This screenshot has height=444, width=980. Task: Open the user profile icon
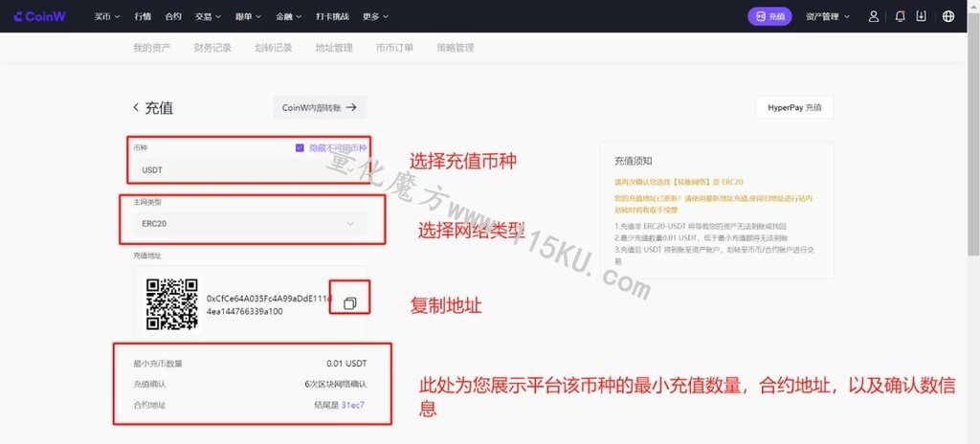(874, 16)
